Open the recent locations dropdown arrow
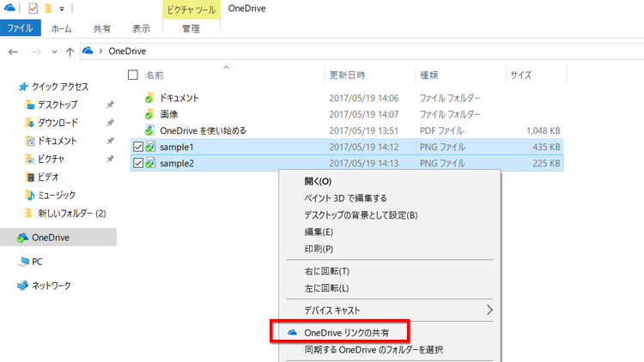Image resolution: width=644 pixels, height=362 pixels. click(x=55, y=52)
